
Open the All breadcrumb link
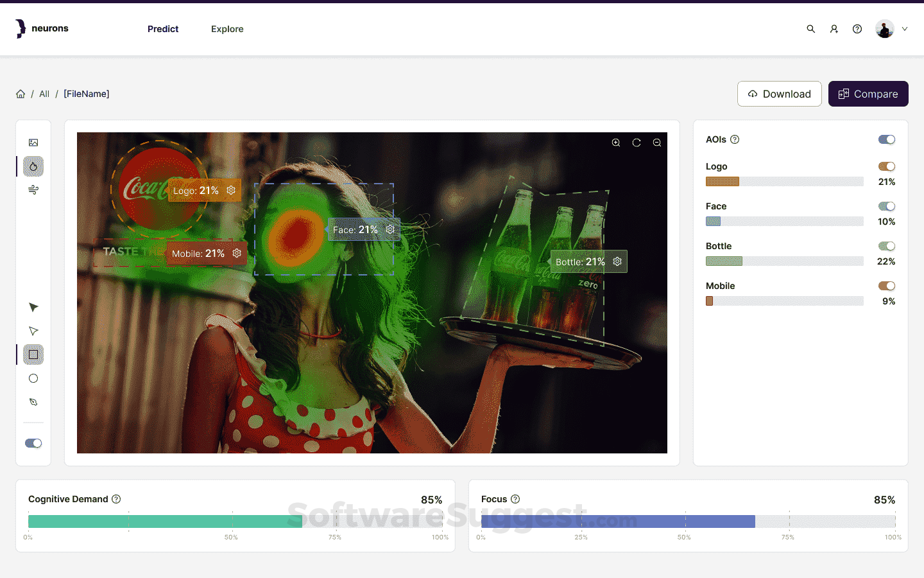[x=44, y=94]
